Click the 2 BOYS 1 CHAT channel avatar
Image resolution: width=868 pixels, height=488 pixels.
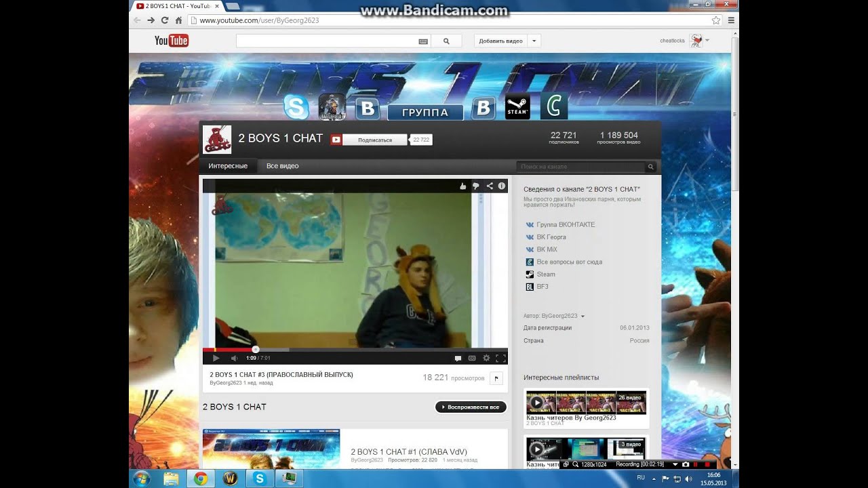point(217,140)
